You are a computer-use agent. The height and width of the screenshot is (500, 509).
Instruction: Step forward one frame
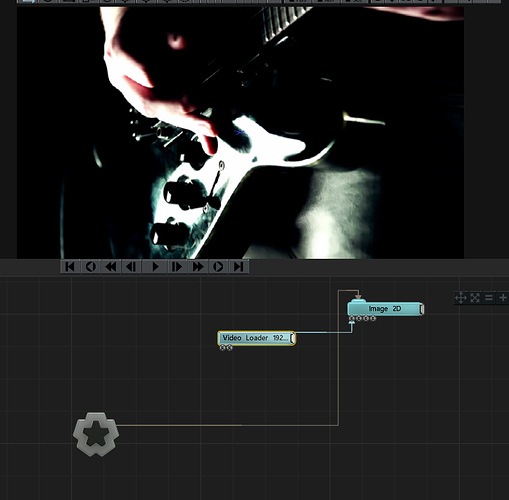tap(177, 267)
